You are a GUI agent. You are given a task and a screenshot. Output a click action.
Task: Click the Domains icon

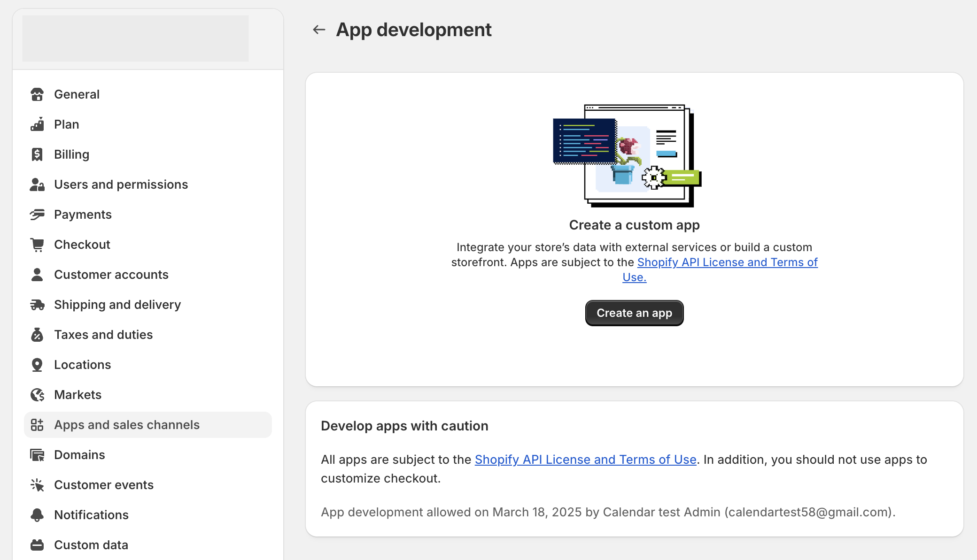37,455
